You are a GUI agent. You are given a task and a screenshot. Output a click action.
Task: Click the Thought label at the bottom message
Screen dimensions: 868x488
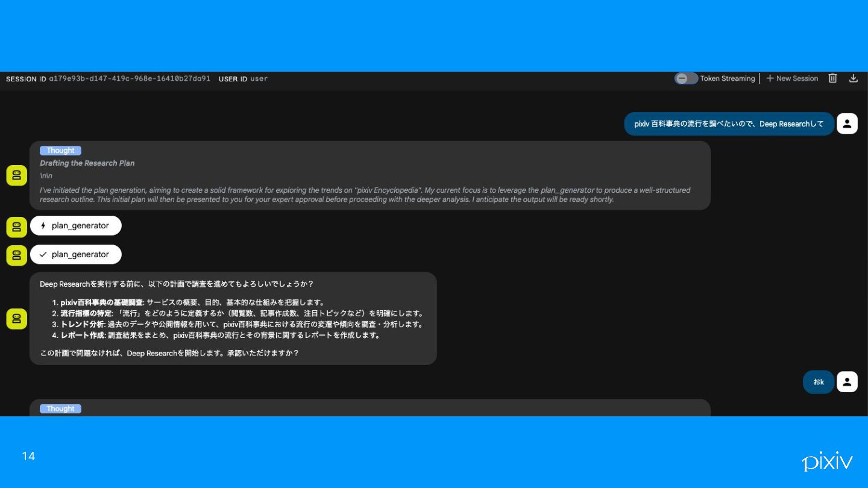pyautogui.click(x=60, y=408)
